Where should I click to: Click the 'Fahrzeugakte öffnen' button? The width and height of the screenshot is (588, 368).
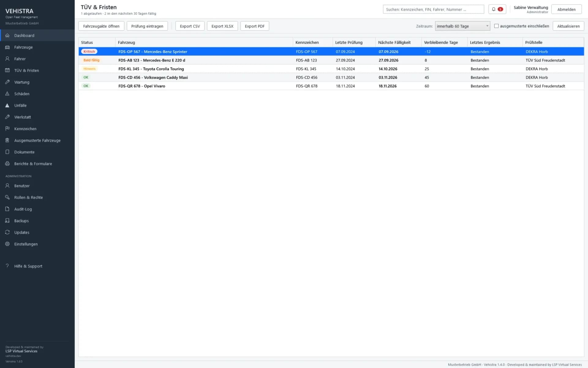coord(101,26)
